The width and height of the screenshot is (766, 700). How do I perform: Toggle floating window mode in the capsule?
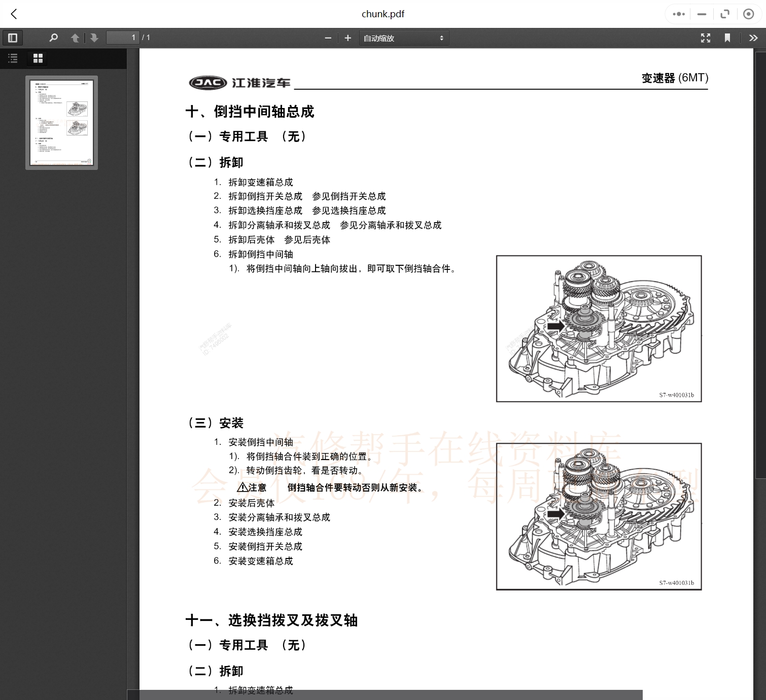(x=725, y=14)
